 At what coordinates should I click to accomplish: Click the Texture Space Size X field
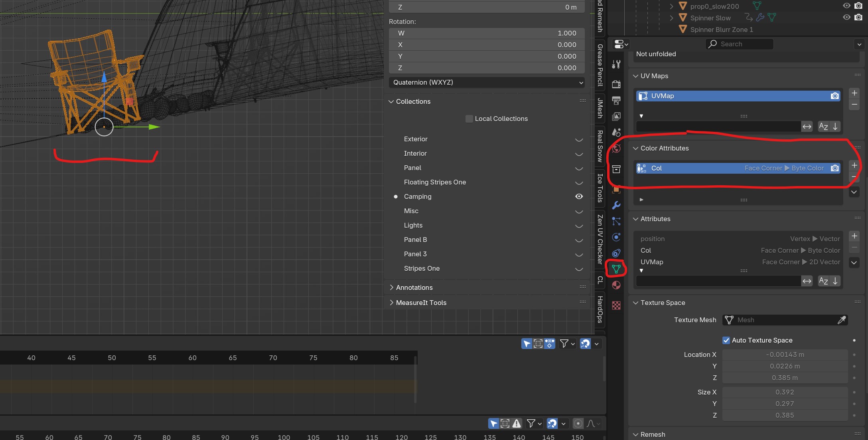[x=785, y=392]
